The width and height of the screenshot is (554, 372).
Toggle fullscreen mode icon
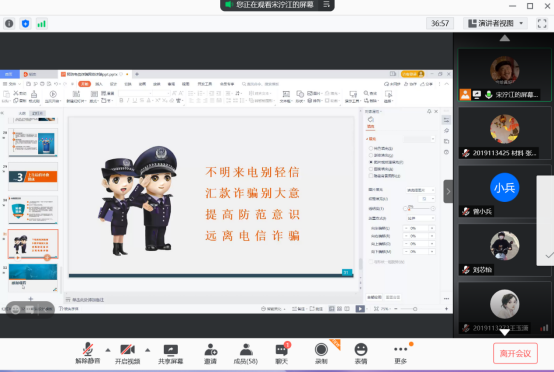tap(542, 24)
